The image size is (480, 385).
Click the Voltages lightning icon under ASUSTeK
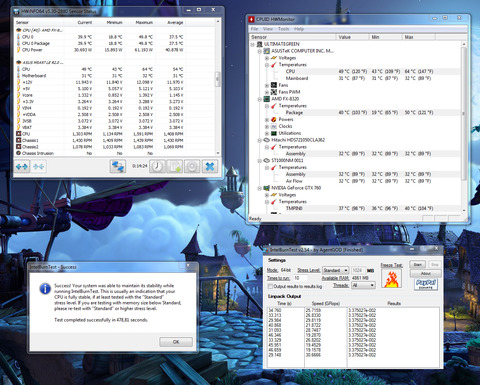(274, 58)
